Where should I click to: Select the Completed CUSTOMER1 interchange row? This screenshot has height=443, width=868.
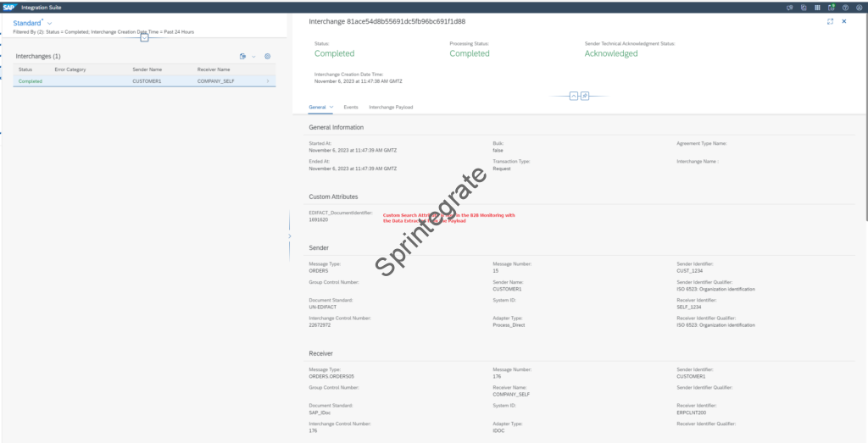point(144,81)
